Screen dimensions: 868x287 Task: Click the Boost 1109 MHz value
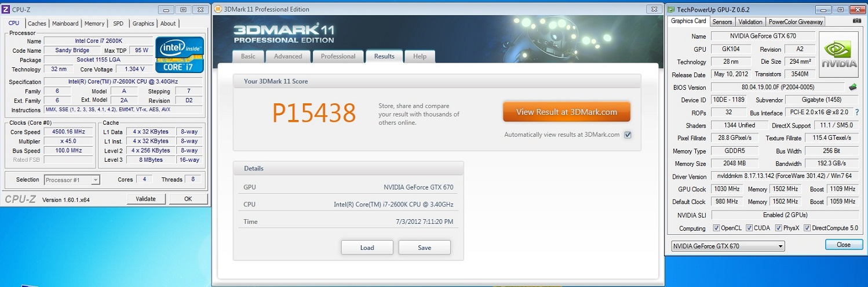click(x=842, y=189)
